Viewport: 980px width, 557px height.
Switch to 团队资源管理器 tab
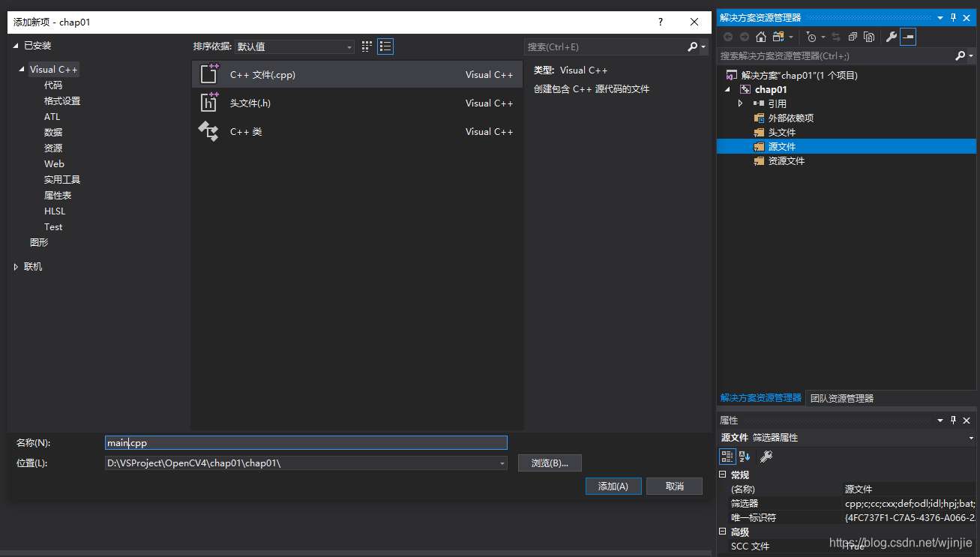(842, 398)
